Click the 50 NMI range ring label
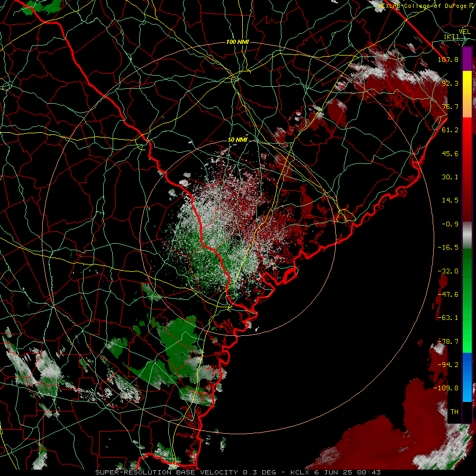 (x=237, y=140)
